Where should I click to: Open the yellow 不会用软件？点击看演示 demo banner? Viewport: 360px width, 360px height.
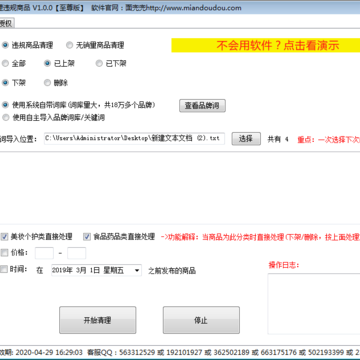click(266, 45)
